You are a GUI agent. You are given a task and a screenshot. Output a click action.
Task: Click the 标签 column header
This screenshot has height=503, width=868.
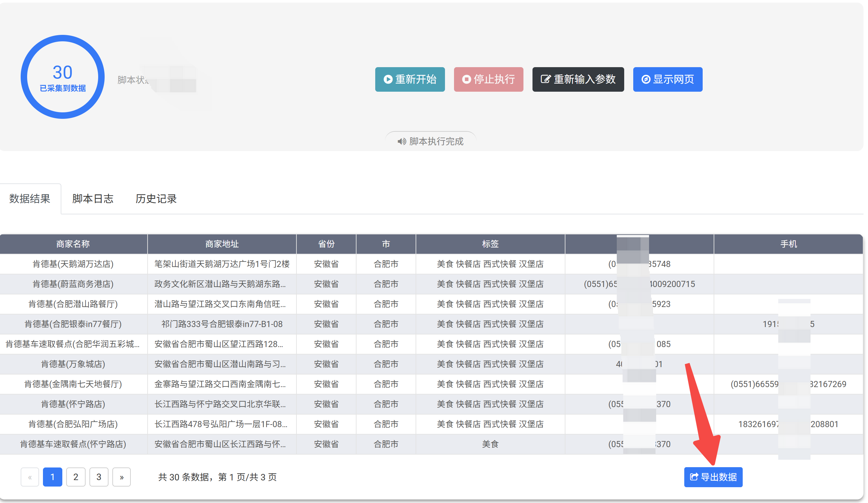(490, 244)
